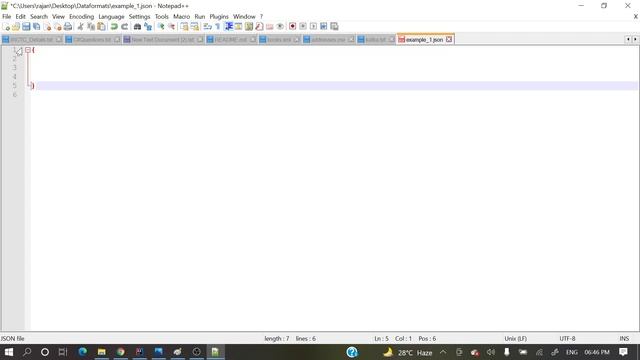Click the Paste toolbar icon
This screenshot has height=360, width=640.
click(101, 27)
